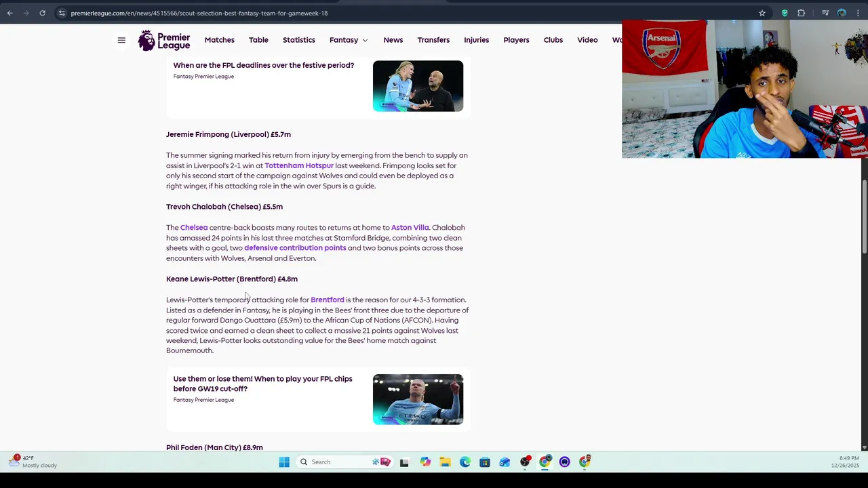Open the defensive contribution points link

point(295,248)
